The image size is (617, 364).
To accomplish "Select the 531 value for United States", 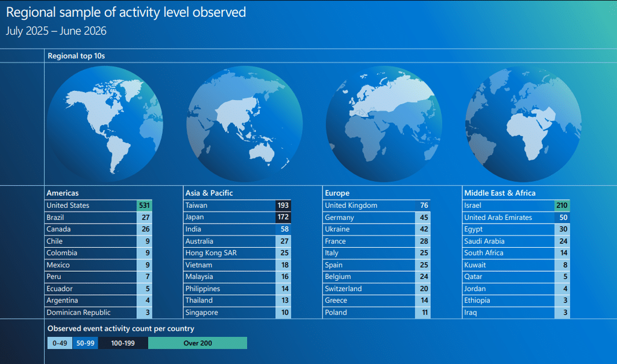I will click(145, 206).
